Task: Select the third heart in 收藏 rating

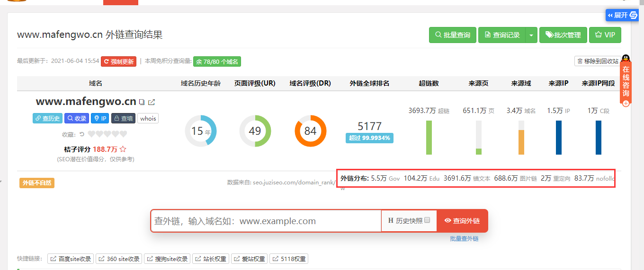Action: pyautogui.click(x=107, y=134)
